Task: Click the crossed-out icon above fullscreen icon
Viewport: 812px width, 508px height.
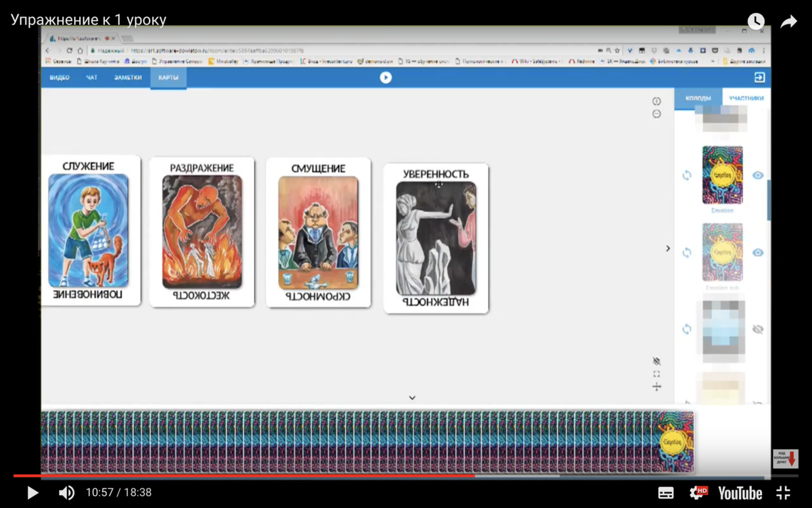Action: click(656, 361)
